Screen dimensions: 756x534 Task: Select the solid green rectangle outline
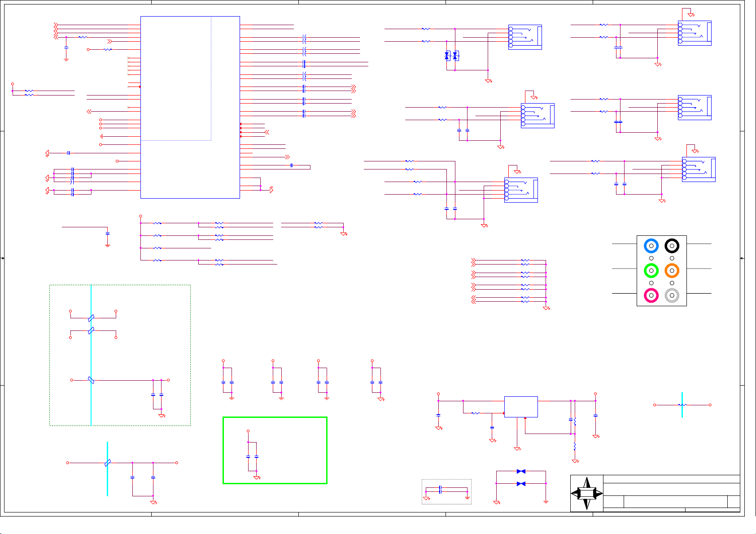(x=275, y=450)
